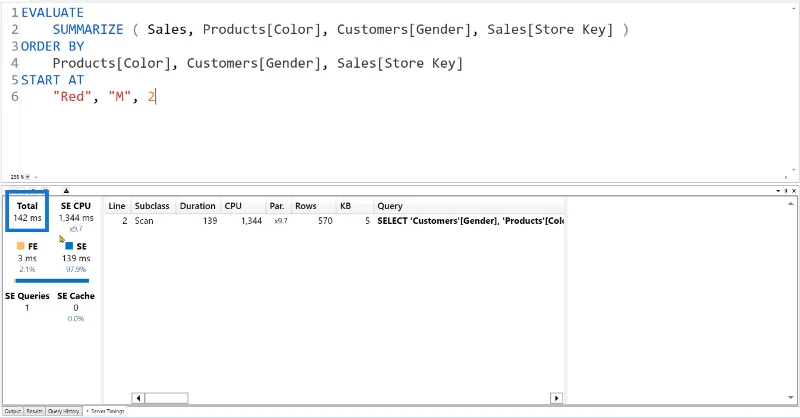Click Sales[Store Key] in line 4
This screenshot has width=800, height=418.
click(399, 63)
